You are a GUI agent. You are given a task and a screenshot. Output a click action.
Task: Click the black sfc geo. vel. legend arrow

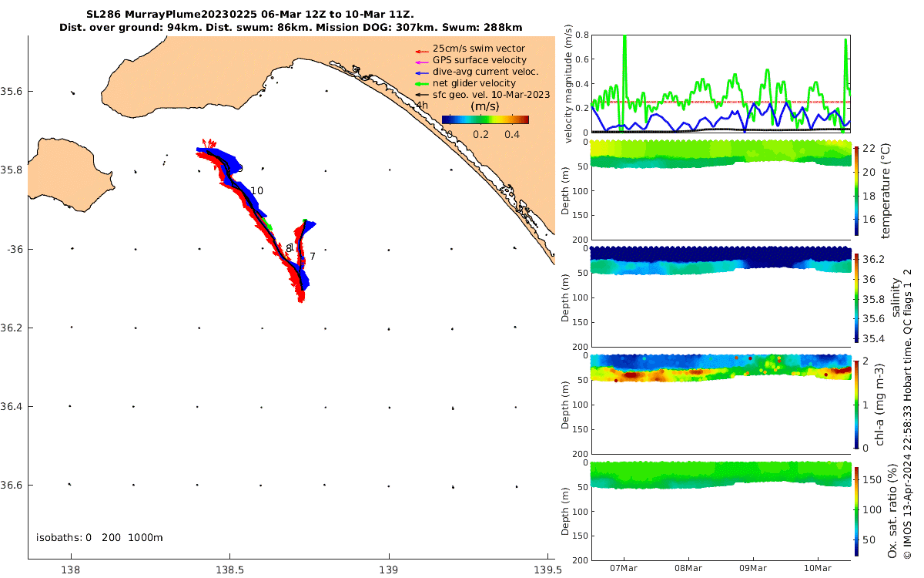click(x=420, y=95)
